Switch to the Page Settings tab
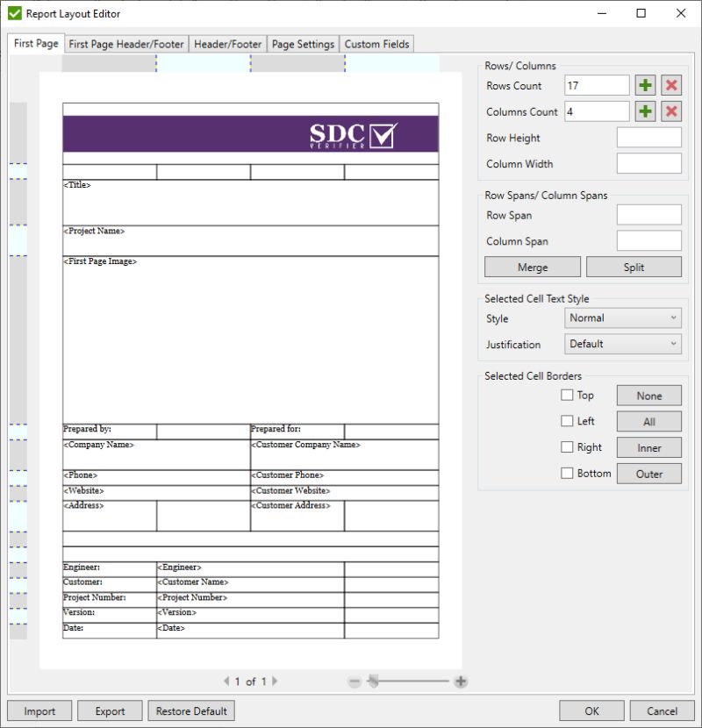 tap(303, 43)
